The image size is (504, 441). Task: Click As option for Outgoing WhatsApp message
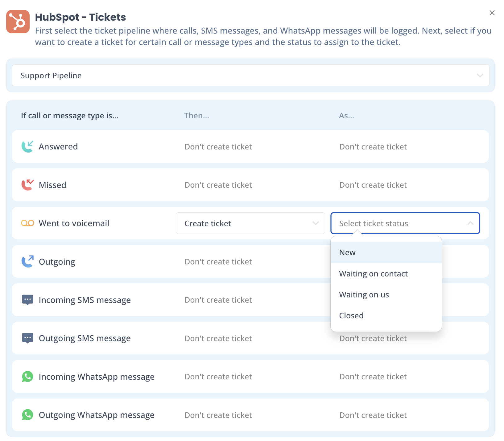click(373, 415)
